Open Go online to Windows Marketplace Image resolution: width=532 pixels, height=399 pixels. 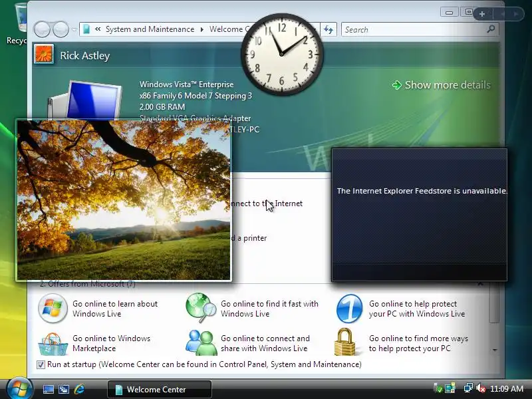(x=111, y=343)
